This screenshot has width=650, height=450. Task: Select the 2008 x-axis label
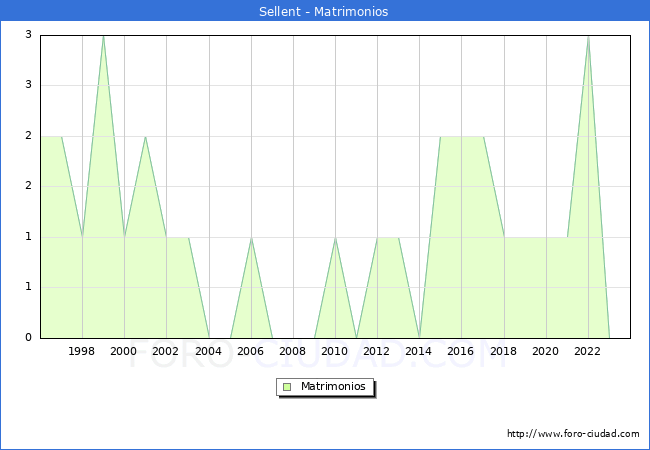coord(293,351)
